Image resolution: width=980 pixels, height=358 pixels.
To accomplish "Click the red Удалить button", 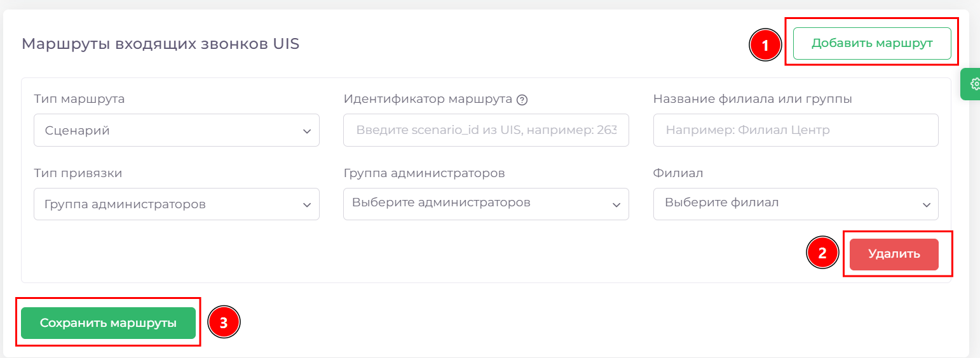I will [894, 255].
